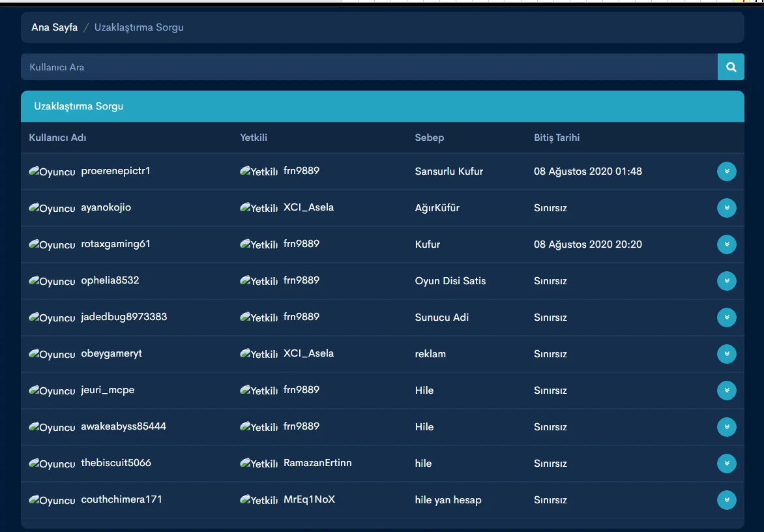
Task: Click XCI_Asela staff name in obeygameryt row
Action: (x=309, y=354)
